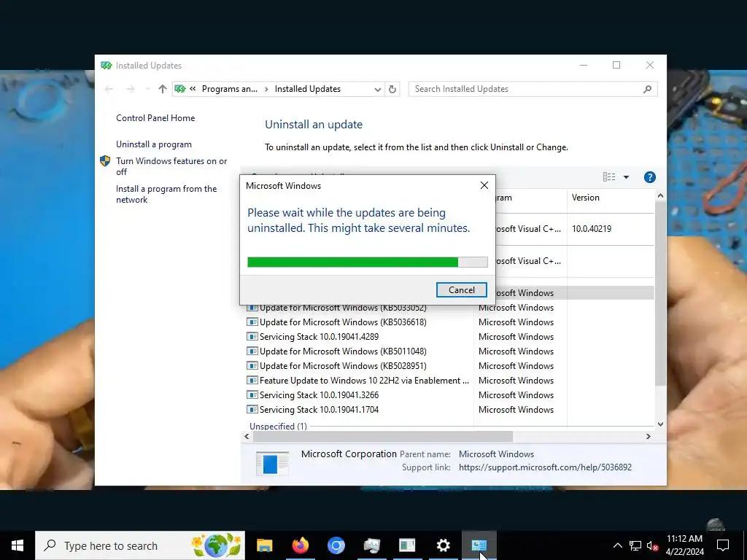Screen dimensions: 747x560
Task: Click the Back navigation arrow
Action: pos(109,89)
